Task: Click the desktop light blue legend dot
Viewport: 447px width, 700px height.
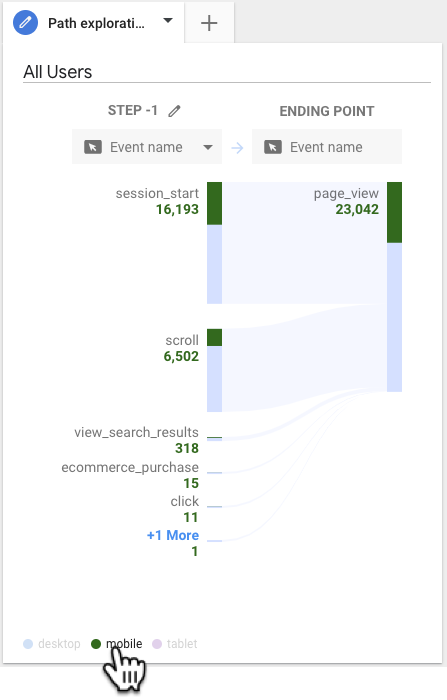Action: [x=28, y=644]
